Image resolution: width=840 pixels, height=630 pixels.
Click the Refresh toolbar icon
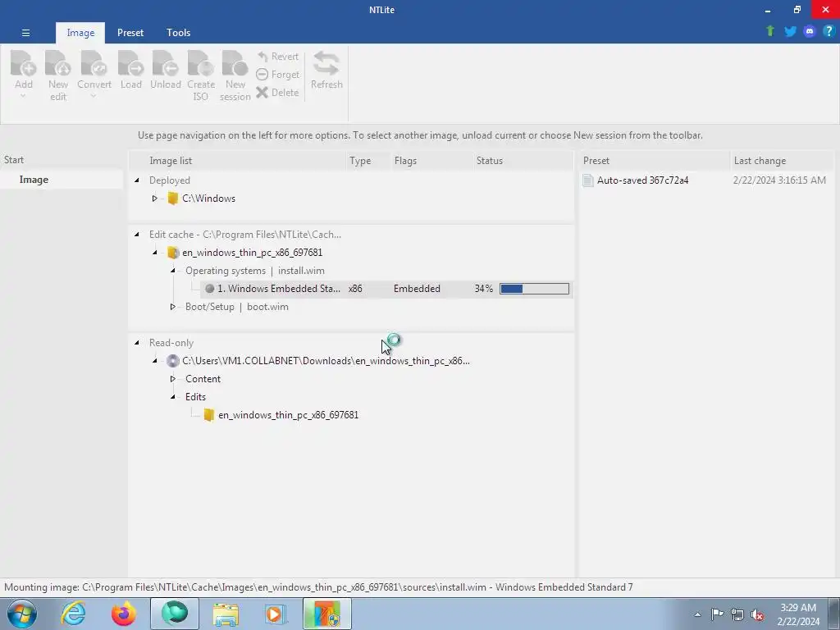pyautogui.click(x=326, y=63)
